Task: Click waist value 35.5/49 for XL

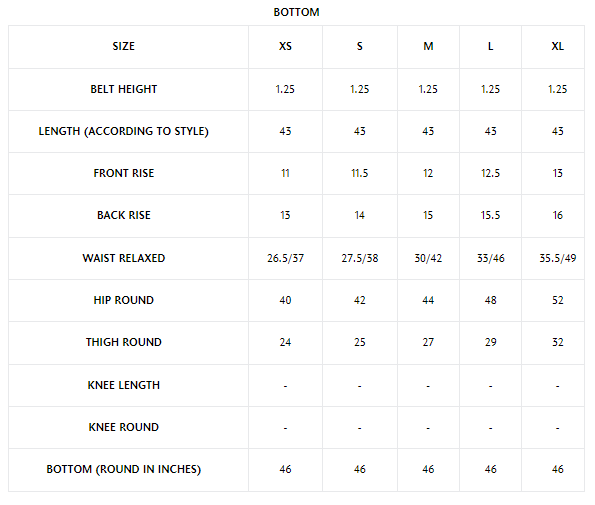Action: coord(557,258)
